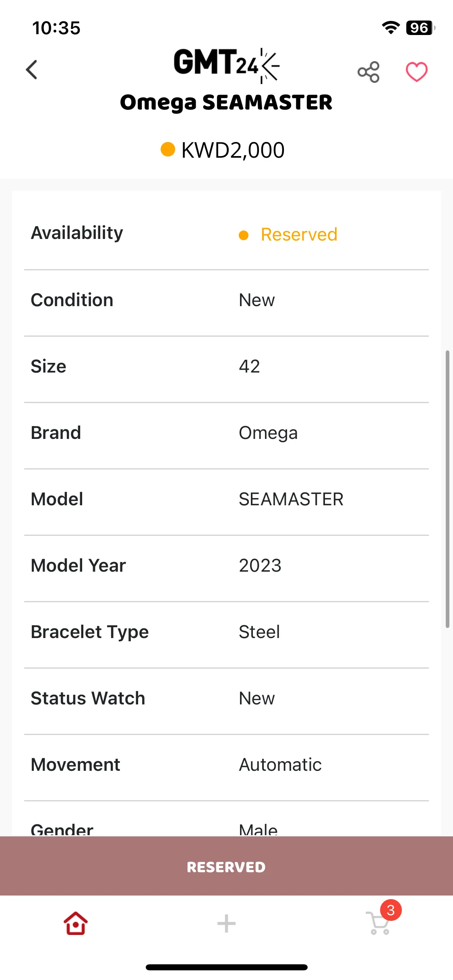Select the Movement Automatic row
The width and height of the screenshot is (453, 980).
point(226,765)
